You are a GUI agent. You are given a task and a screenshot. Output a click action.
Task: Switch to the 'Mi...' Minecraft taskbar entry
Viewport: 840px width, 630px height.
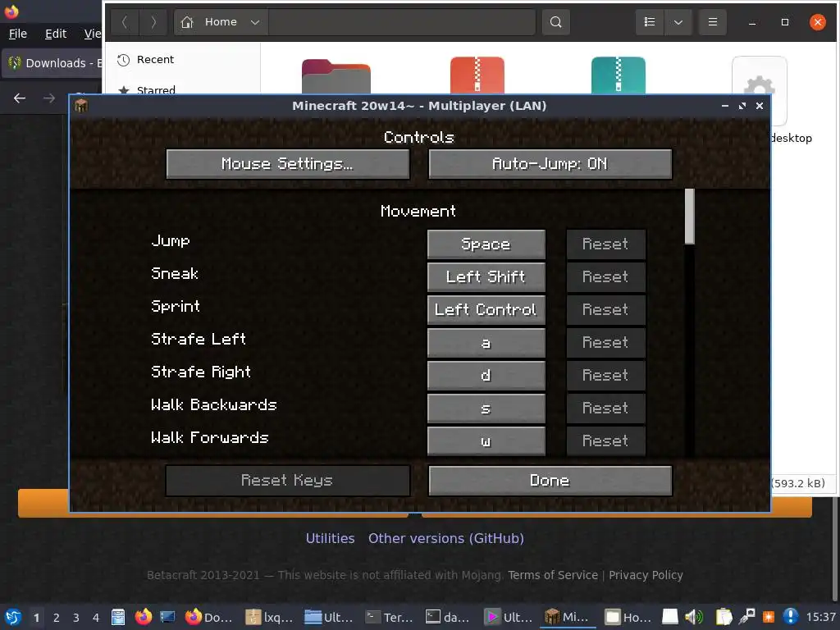tap(568, 617)
